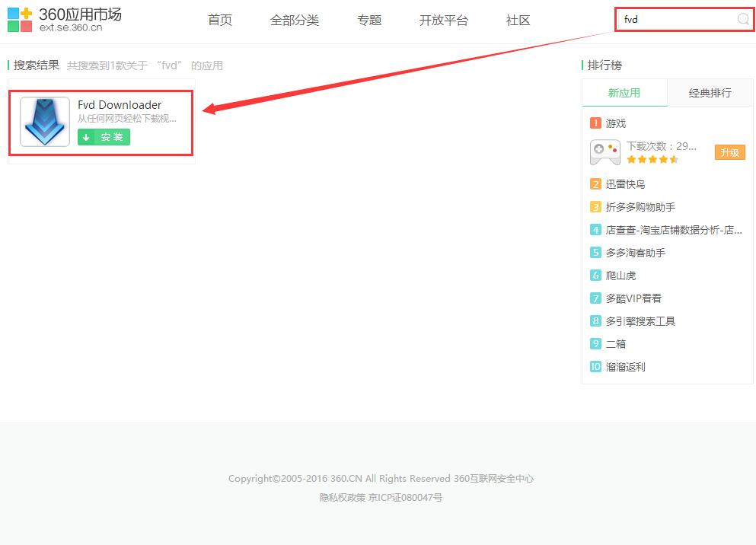Image resolution: width=756 pixels, height=545 pixels.
Task: Go to the 开放平台 page
Action: pos(445,21)
